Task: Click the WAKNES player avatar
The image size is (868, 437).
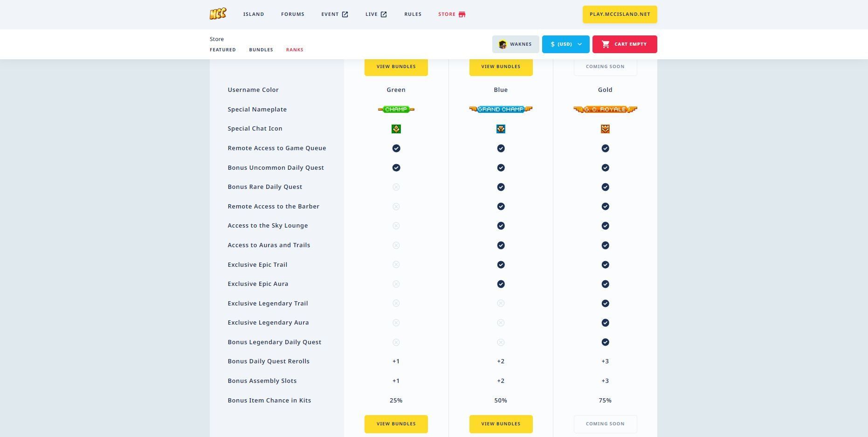Action: (x=503, y=44)
